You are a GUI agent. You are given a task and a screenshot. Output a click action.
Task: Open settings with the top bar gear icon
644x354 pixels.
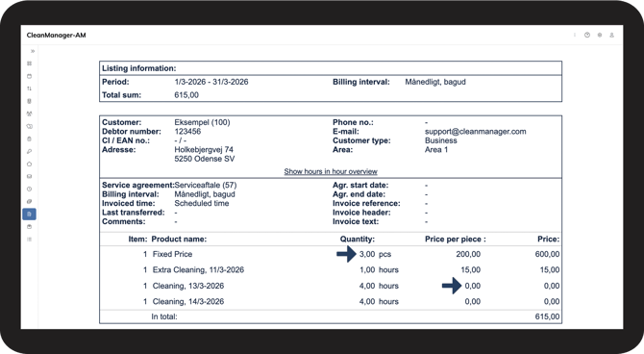[x=600, y=36]
